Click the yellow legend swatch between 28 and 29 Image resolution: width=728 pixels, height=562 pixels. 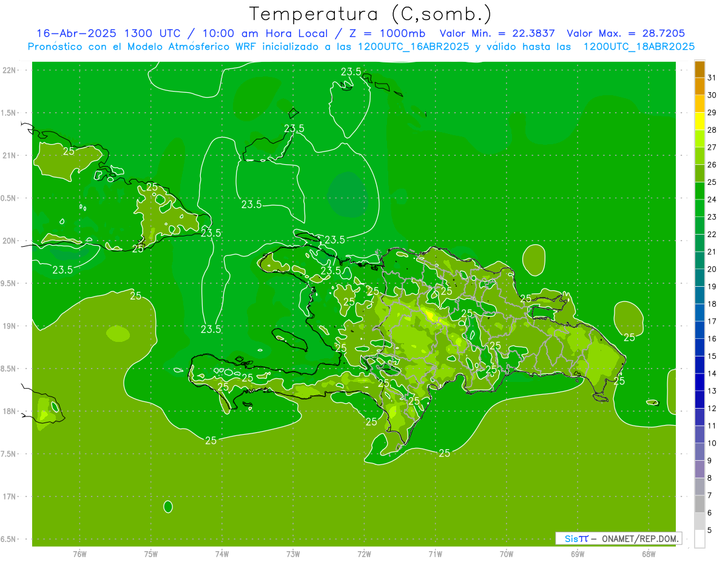coord(699,121)
